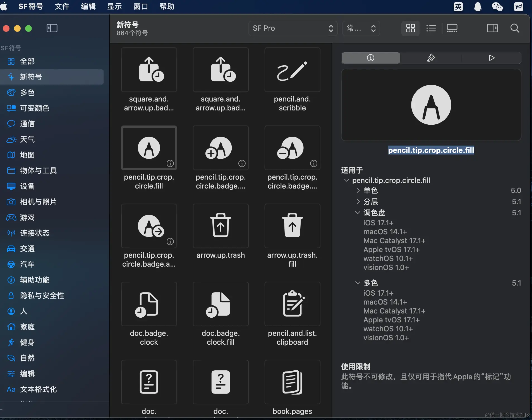Viewport: 532px width, 420px height.
Task: Select the animation play tab
Action: click(492, 58)
